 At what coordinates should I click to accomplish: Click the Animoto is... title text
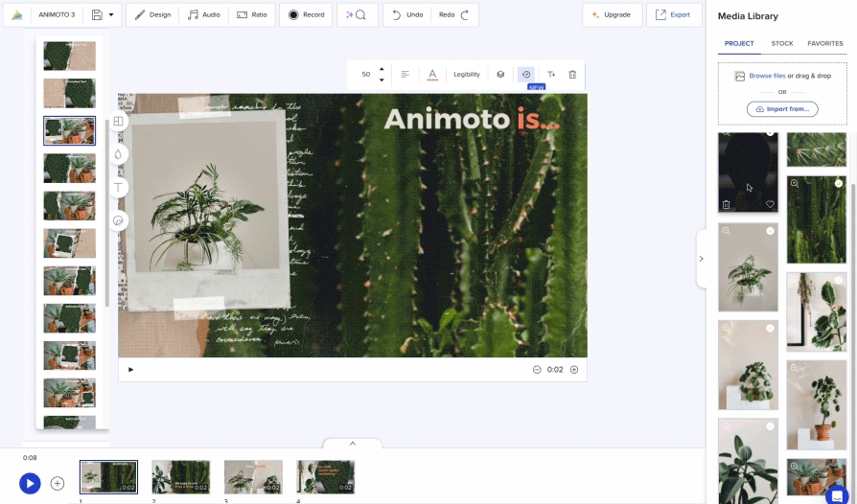(472, 119)
